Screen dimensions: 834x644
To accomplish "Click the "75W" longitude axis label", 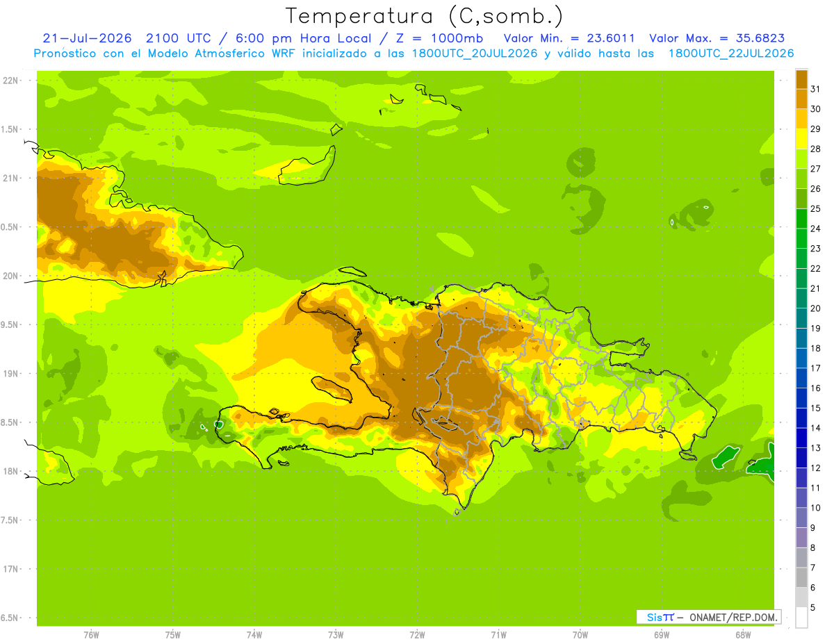I will coord(173,635).
